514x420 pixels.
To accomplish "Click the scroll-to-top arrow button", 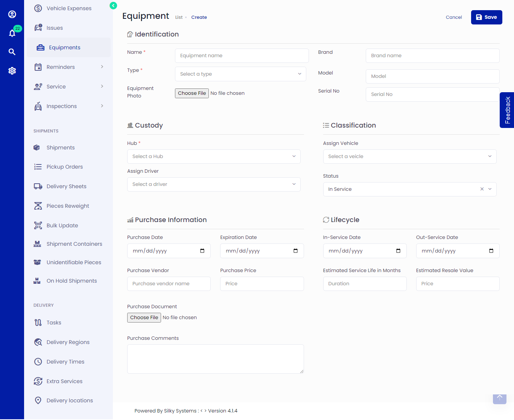I will pyautogui.click(x=499, y=398).
